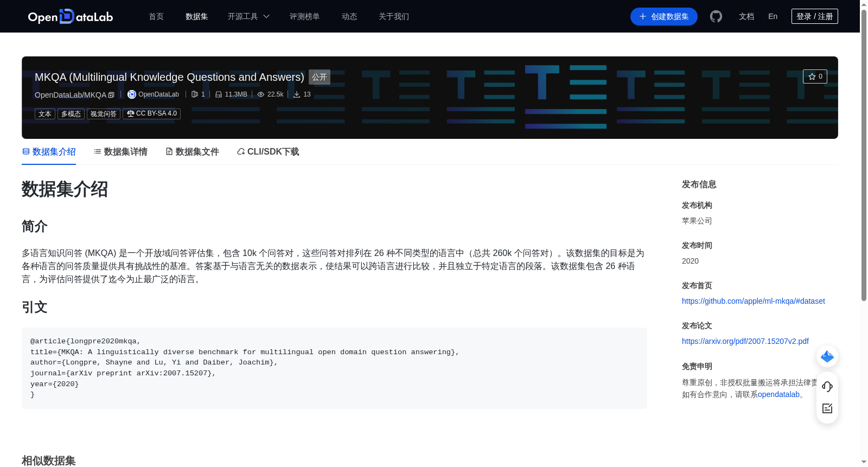Click the 多模态 tag
Viewport: 868px width, 467px height.
[x=71, y=114]
